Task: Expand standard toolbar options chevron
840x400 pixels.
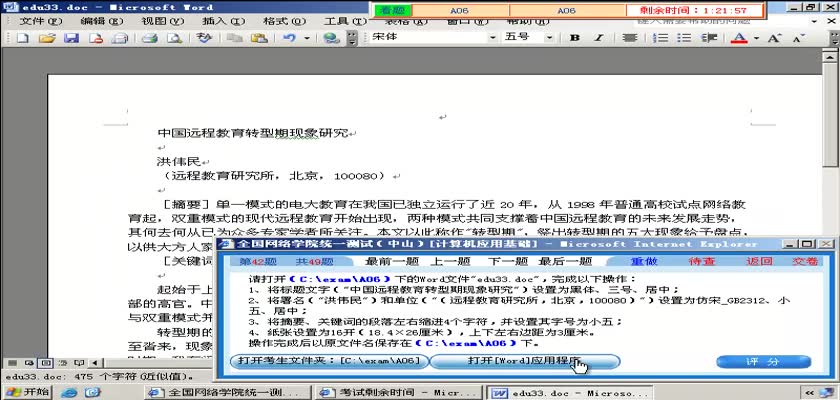Action: coord(351,38)
